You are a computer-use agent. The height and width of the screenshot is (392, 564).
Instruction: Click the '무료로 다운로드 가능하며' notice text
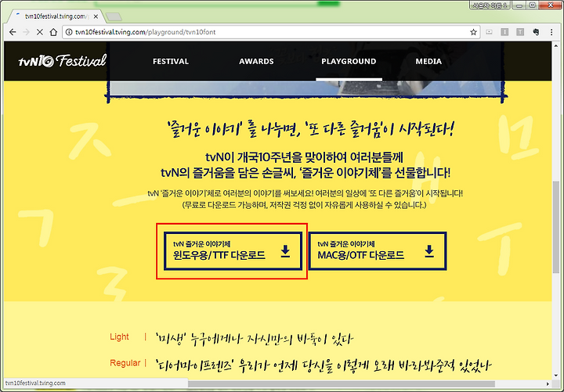(304, 205)
